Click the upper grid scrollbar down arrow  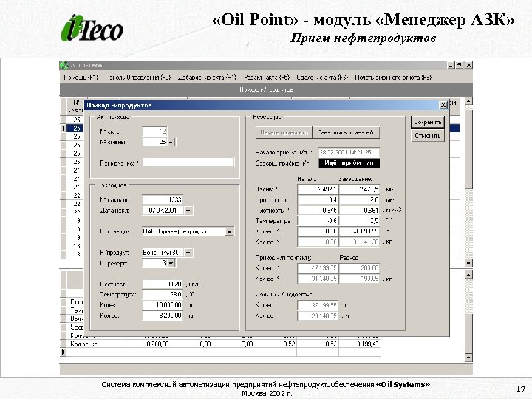click(468, 263)
